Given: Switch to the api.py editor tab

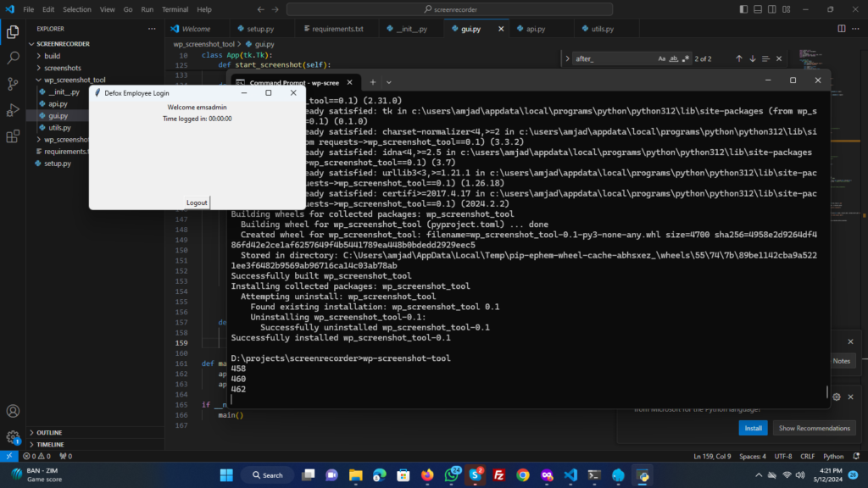Looking at the screenshot, I should pos(535,29).
